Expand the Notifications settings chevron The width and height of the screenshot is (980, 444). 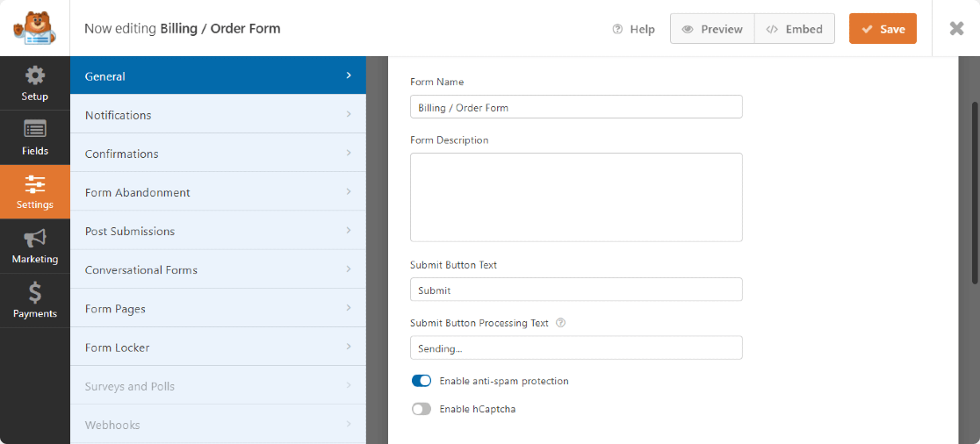[349, 115]
